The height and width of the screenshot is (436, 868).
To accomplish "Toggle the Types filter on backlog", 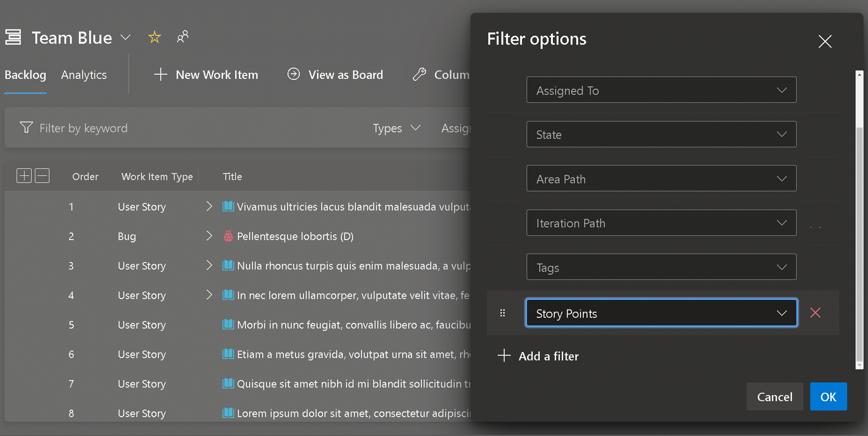I will 396,128.
